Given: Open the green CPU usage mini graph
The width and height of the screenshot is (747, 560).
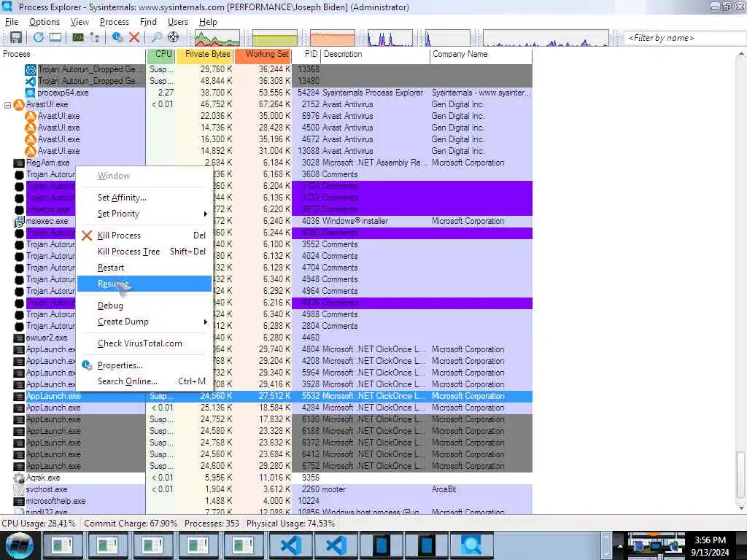Looking at the screenshot, I should click(217, 38).
